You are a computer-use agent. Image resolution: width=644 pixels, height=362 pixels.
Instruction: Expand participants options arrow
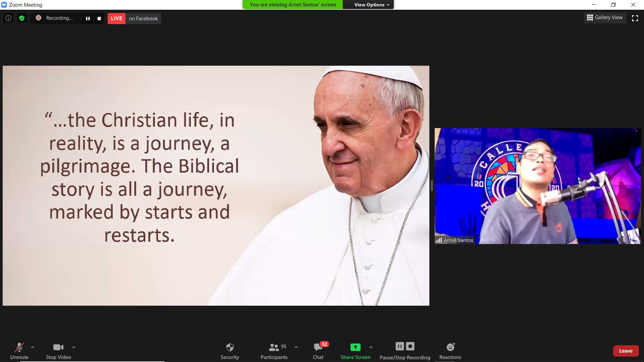(296, 347)
